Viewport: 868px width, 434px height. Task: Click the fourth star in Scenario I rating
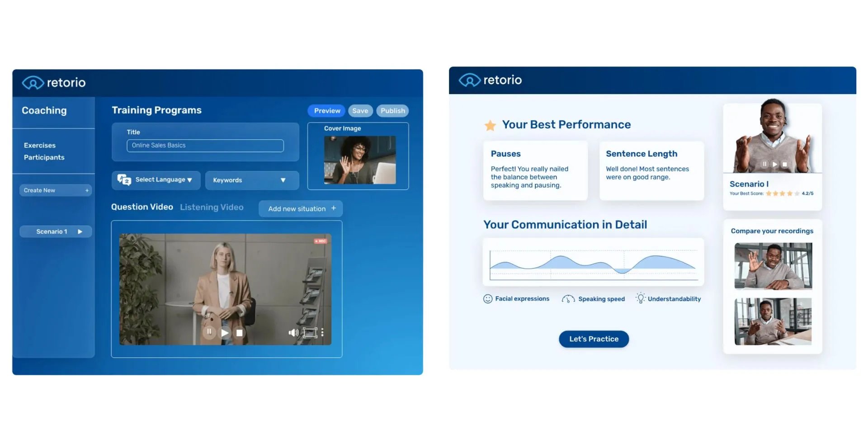click(x=790, y=193)
